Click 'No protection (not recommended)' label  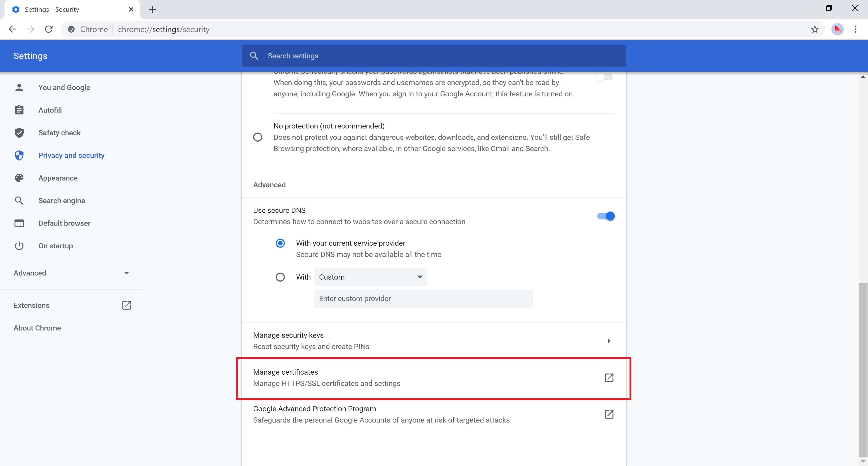(329, 126)
